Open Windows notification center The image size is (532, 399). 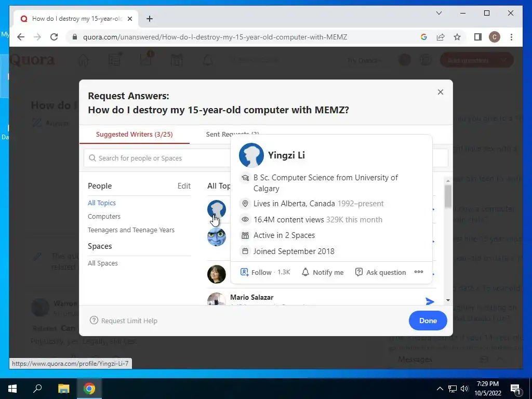pyautogui.click(x=515, y=389)
